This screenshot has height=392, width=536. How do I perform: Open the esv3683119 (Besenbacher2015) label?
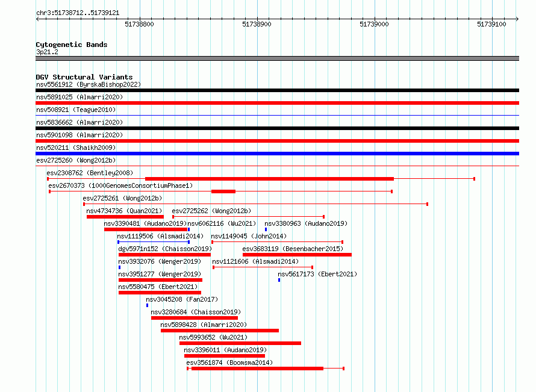pos(293,249)
